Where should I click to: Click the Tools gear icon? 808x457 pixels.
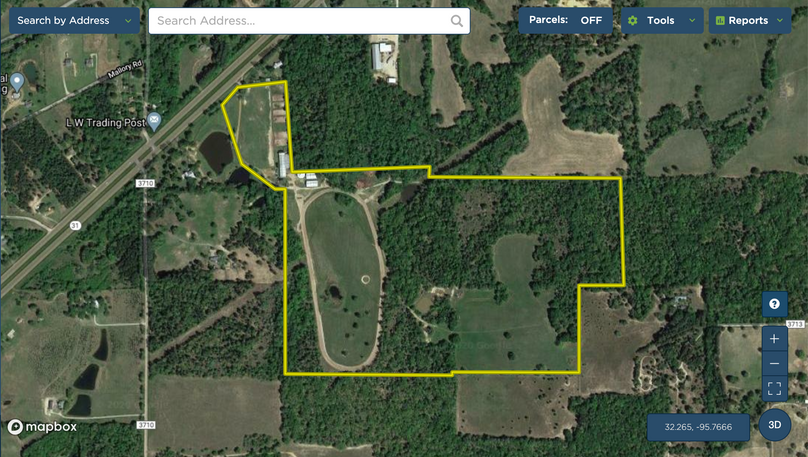pos(633,21)
